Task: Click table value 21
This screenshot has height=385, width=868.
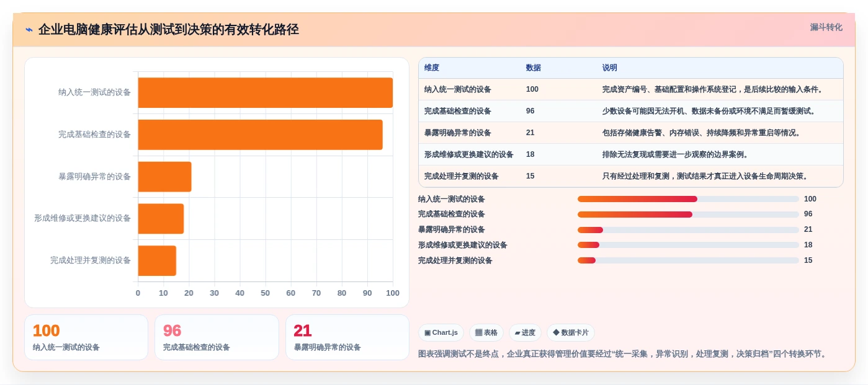Action: [x=530, y=133]
